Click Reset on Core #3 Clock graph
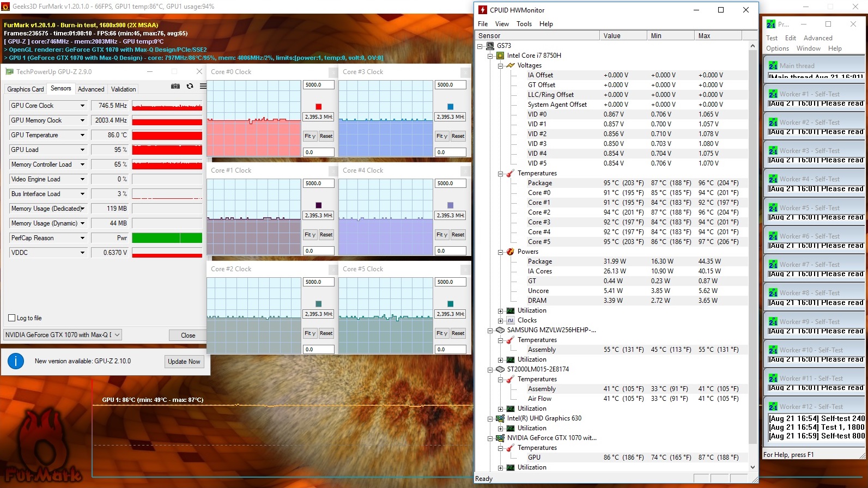Viewport: 868px width, 488px height. [458, 136]
